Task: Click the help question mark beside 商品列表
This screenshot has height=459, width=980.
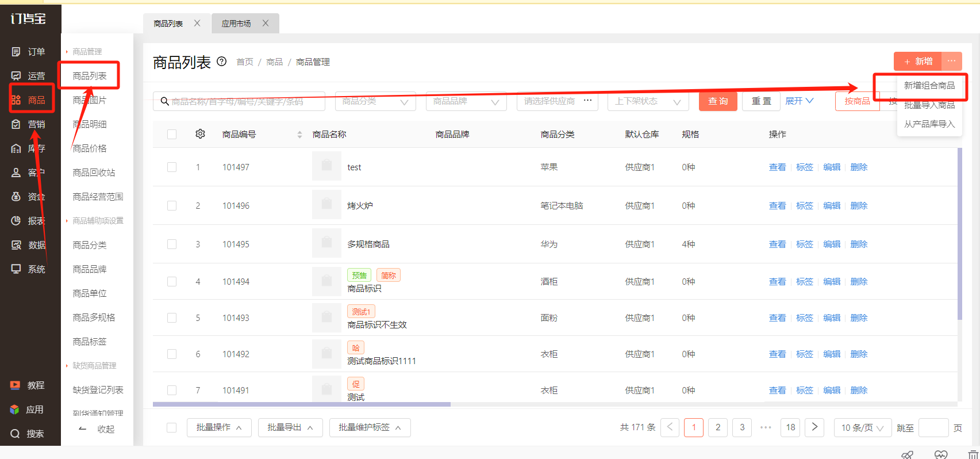Action: click(222, 62)
